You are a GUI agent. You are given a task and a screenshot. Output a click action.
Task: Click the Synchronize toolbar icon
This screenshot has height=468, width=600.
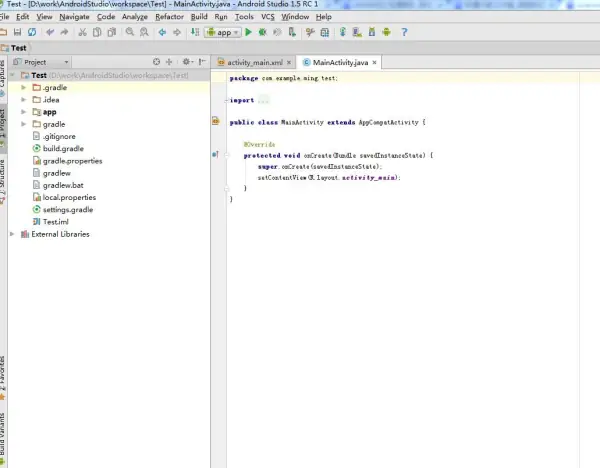point(32,32)
